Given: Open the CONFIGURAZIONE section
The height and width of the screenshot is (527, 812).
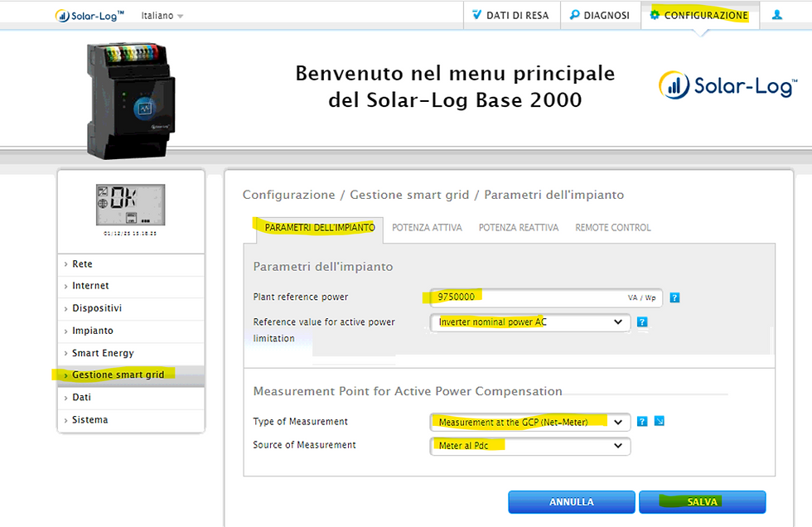Looking at the screenshot, I should (699, 16).
